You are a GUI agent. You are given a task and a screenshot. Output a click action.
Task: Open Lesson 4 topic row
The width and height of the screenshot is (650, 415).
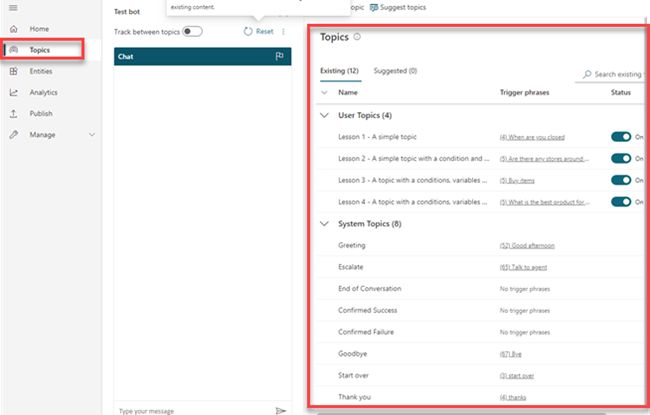click(x=412, y=202)
